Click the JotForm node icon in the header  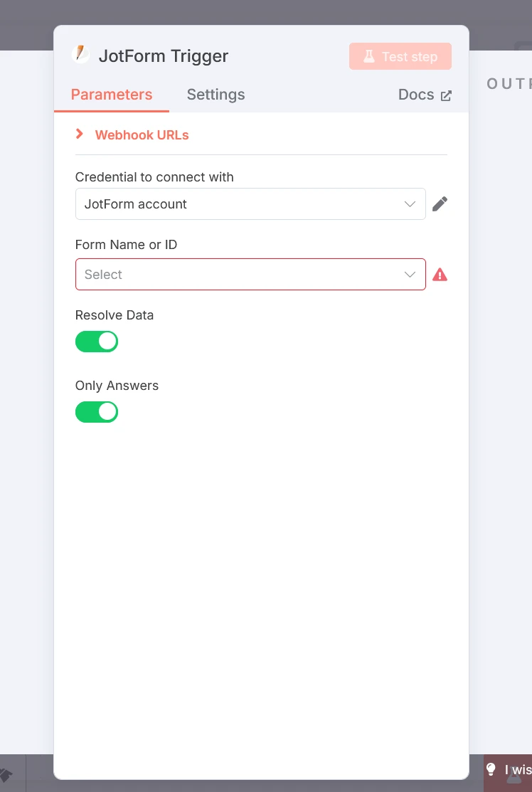(81, 53)
